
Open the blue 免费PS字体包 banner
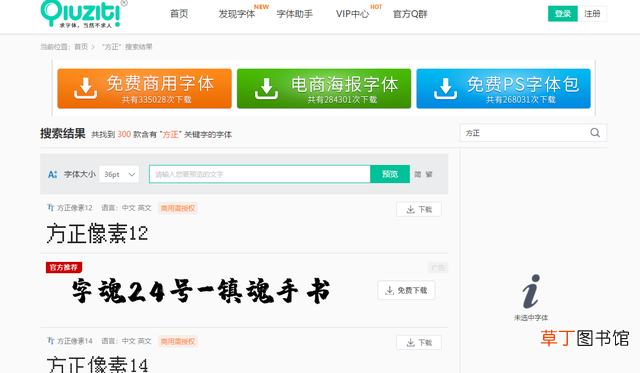tap(503, 89)
